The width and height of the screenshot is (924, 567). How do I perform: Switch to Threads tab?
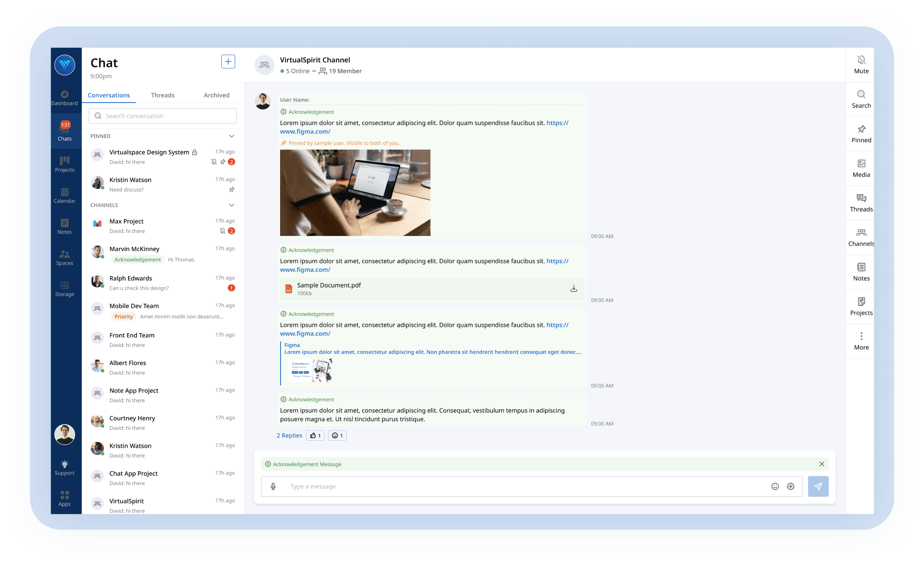coord(162,95)
